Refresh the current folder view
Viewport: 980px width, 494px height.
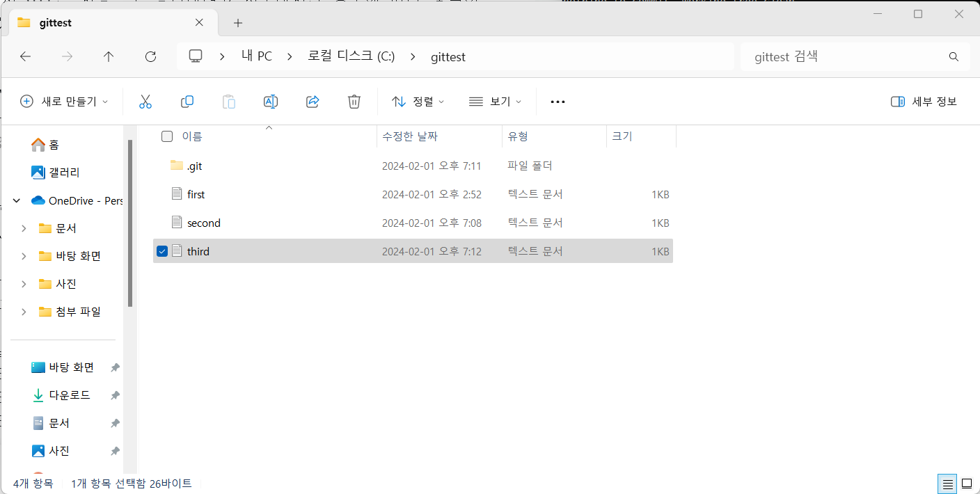tap(150, 57)
